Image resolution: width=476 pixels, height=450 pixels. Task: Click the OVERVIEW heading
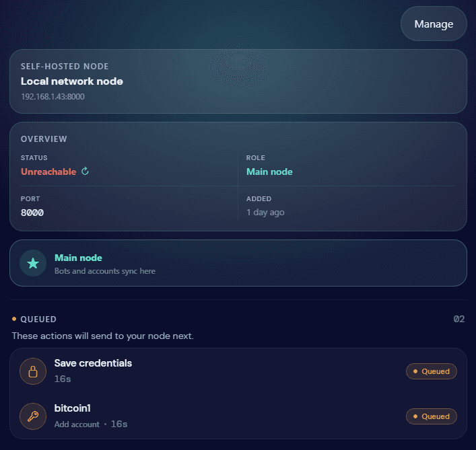click(44, 139)
